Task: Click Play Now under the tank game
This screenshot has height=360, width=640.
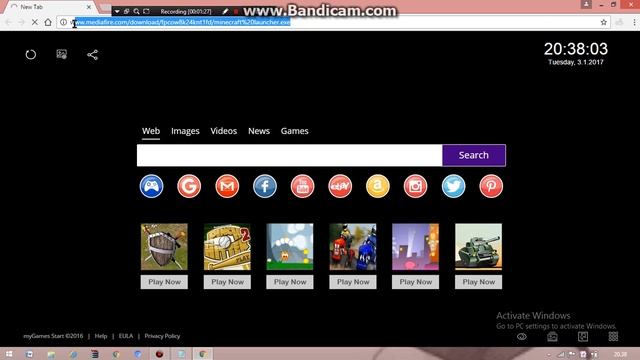Action: [479, 282]
